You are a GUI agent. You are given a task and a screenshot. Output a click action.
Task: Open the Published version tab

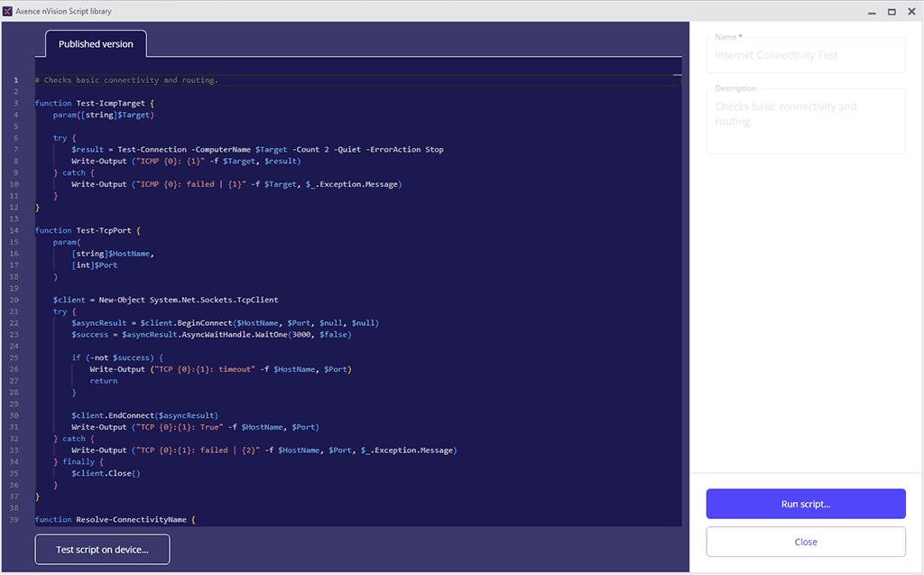[96, 43]
